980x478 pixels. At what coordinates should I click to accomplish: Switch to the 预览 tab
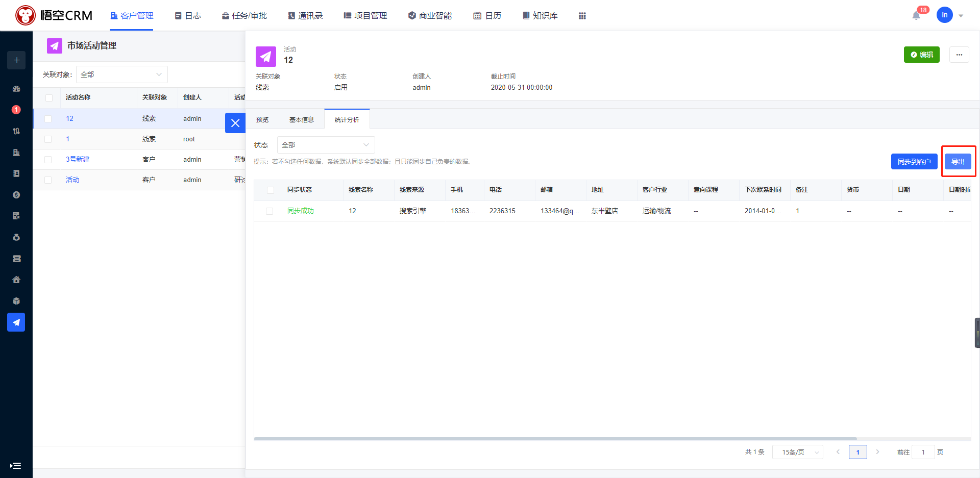pos(262,119)
